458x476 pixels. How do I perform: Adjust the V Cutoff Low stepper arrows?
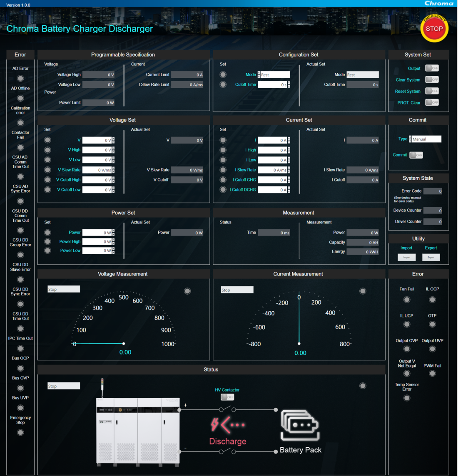point(113,190)
